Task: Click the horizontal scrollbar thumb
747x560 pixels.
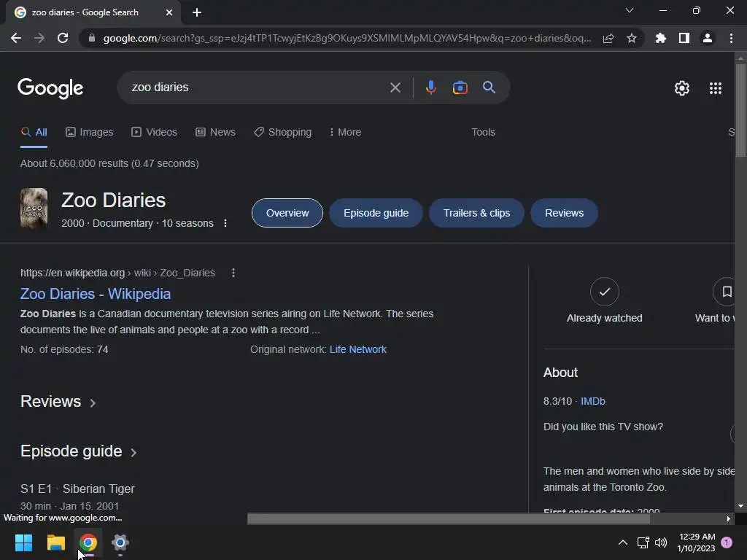Action: [449, 518]
